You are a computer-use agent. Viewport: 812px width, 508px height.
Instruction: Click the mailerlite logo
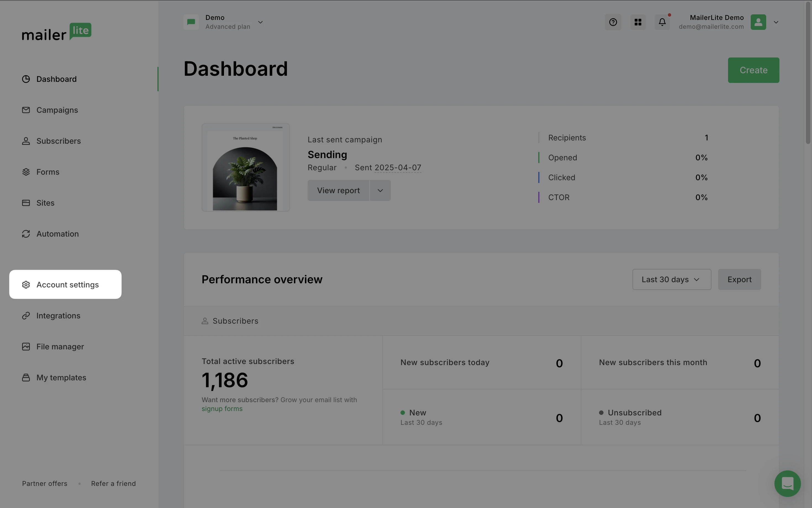coord(56,32)
